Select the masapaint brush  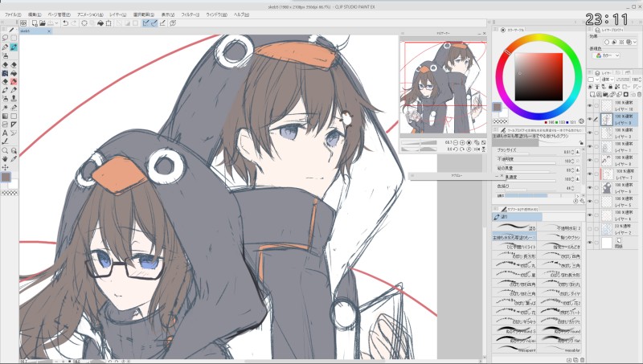pos(514,350)
